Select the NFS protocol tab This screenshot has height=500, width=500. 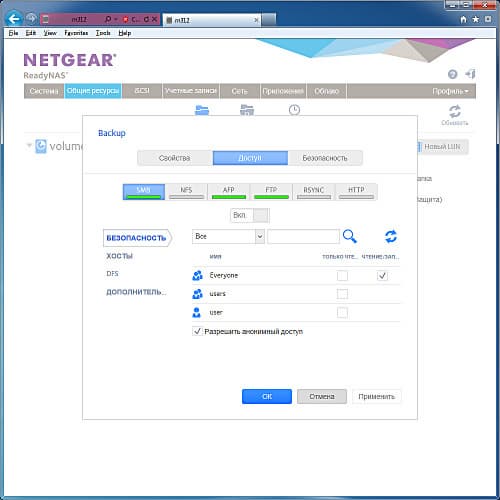pos(186,192)
